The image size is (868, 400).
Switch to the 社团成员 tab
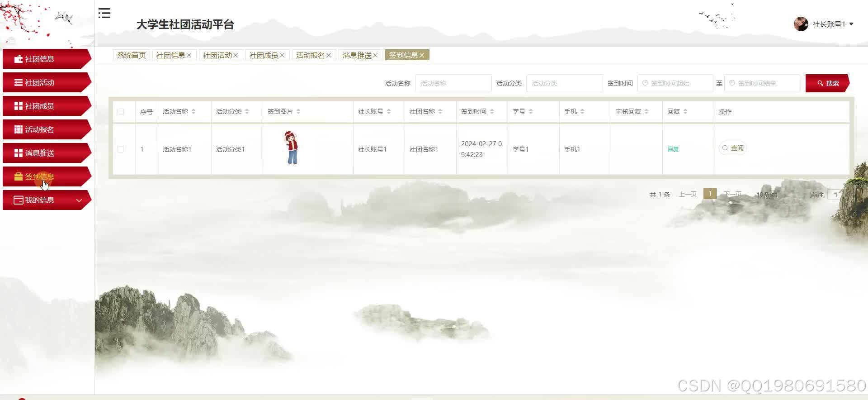coord(264,55)
